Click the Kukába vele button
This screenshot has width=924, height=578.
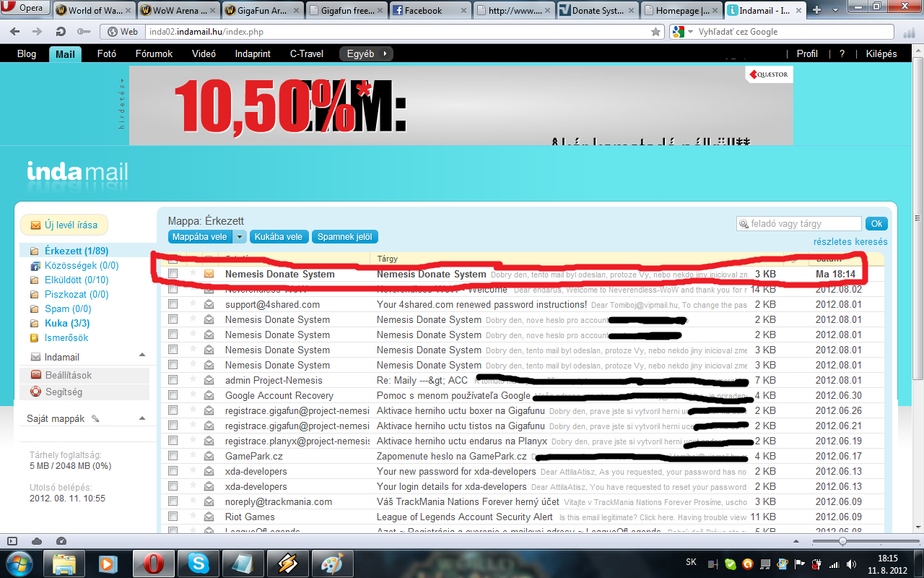point(279,237)
